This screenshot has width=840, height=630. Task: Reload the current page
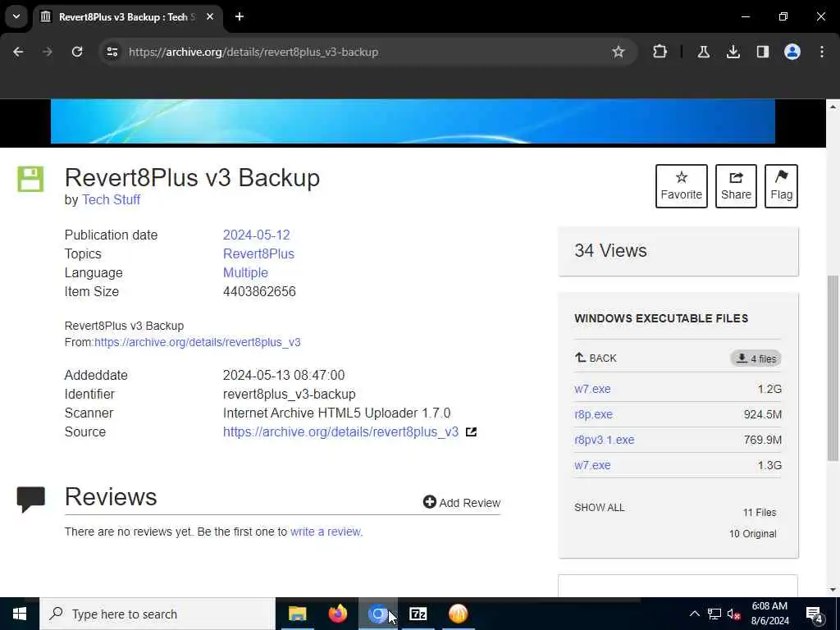pos(77,52)
